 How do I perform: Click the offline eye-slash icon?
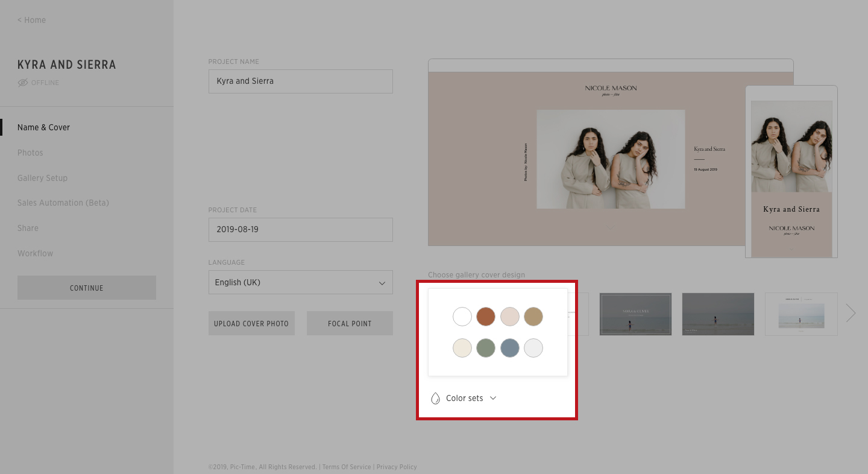(x=23, y=83)
